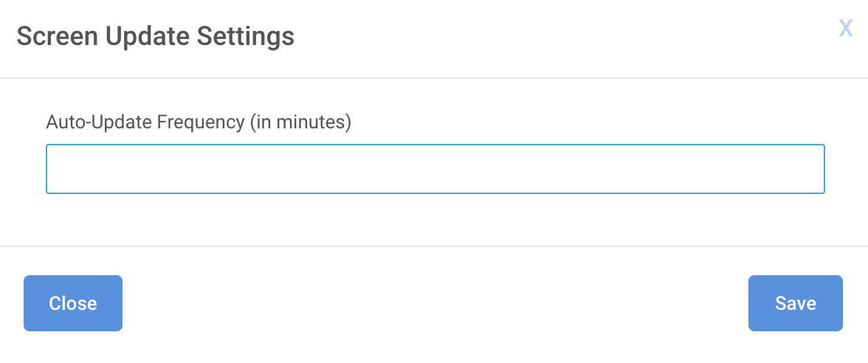Activate the teal-bordered input box

[x=435, y=169]
